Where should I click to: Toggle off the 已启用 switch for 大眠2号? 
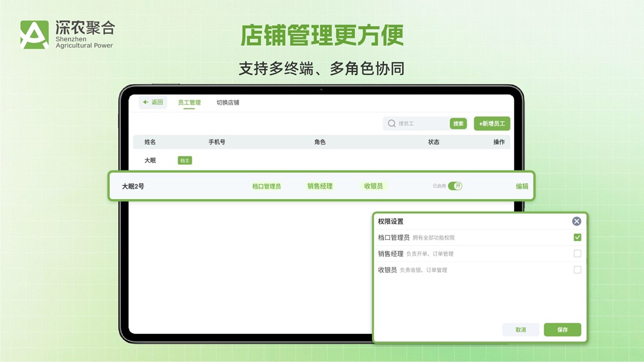coord(454,185)
